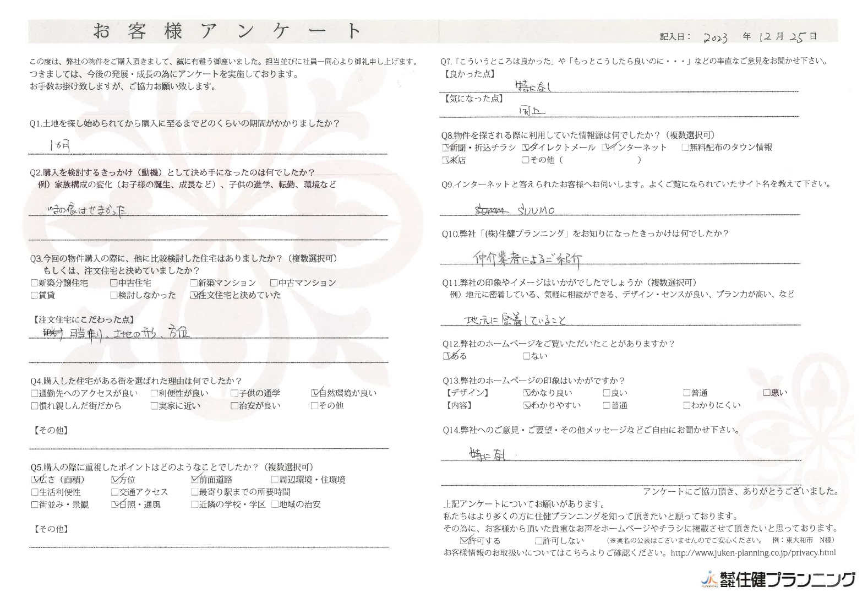Check the 生活利便性 checkbox
The width and height of the screenshot is (868, 608).
35,492
